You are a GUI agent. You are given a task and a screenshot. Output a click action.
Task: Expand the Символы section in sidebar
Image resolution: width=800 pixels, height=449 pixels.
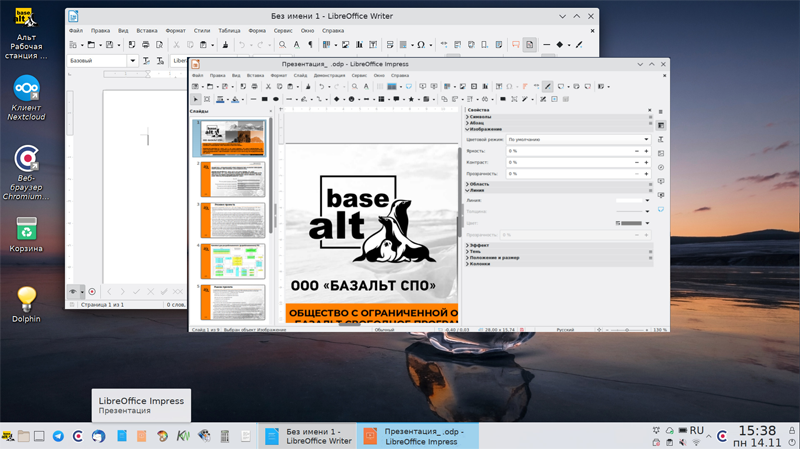[x=480, y=117]
